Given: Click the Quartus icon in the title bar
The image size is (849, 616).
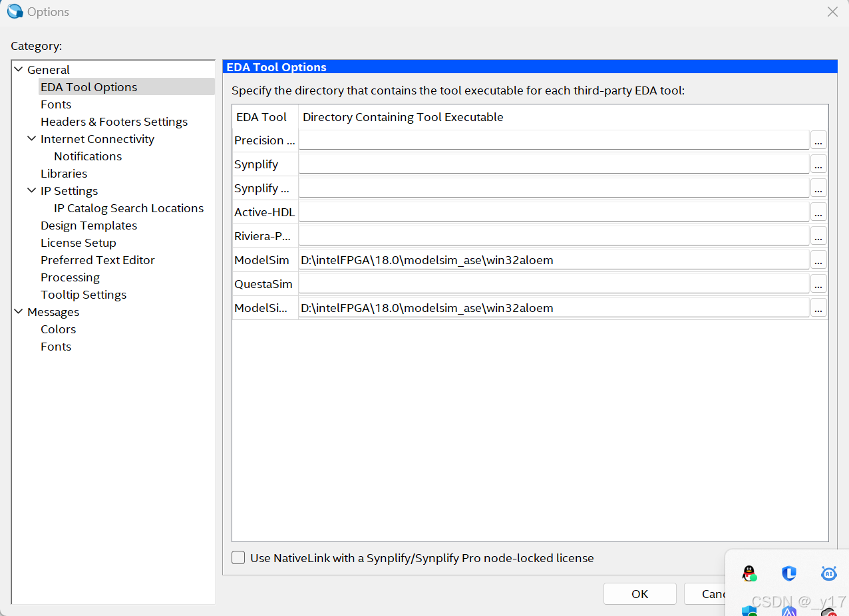Looking at the screenshot, I should [x=15, y=11].
